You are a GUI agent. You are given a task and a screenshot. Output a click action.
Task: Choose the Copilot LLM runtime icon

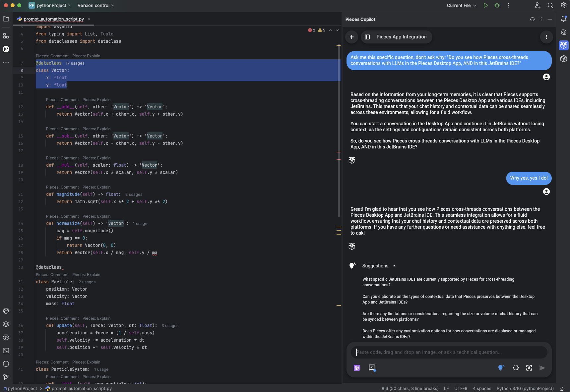point(357,368)
